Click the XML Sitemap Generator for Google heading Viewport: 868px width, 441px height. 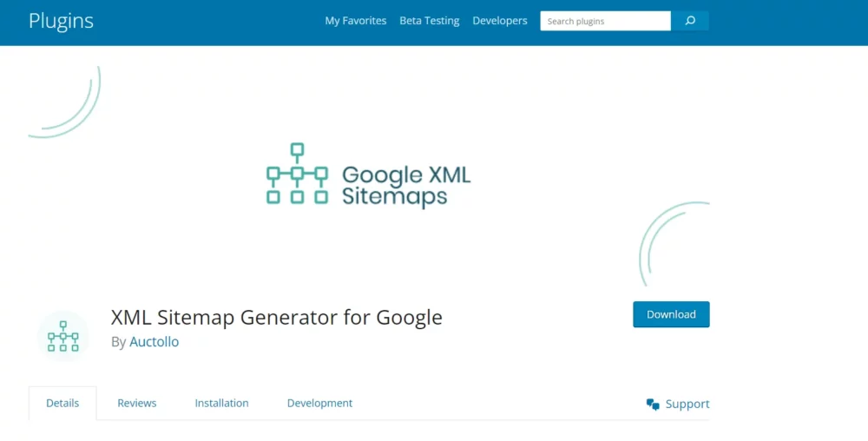tap(277, 318)
